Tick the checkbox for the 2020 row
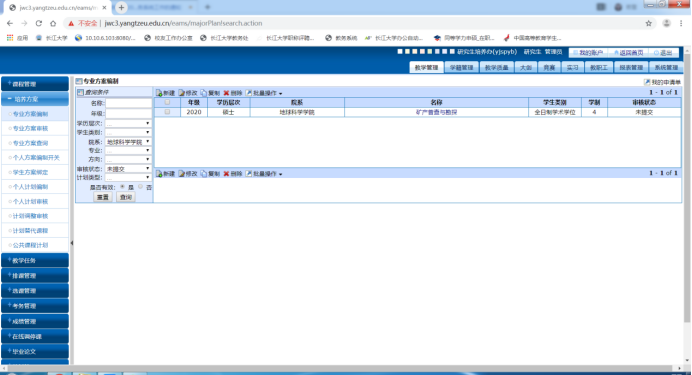The width and height of the screenshot is (692, 375). 167,112
